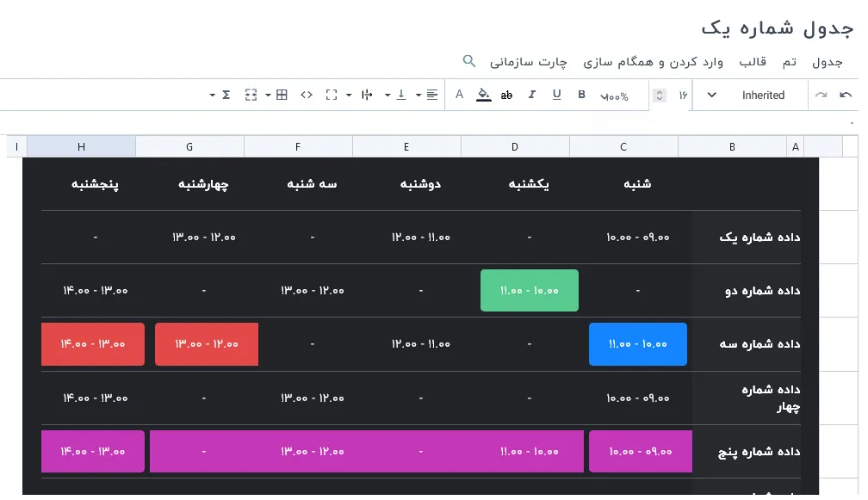Click row label داده شماره پنج
Screen dimensions: 868x500
tap(759, 452)
